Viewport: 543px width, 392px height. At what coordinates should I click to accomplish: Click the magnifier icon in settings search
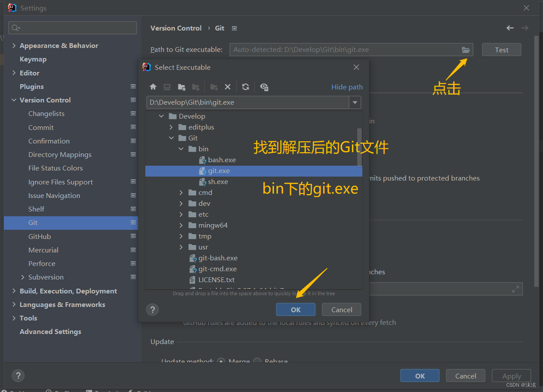(x=16, y=28)
